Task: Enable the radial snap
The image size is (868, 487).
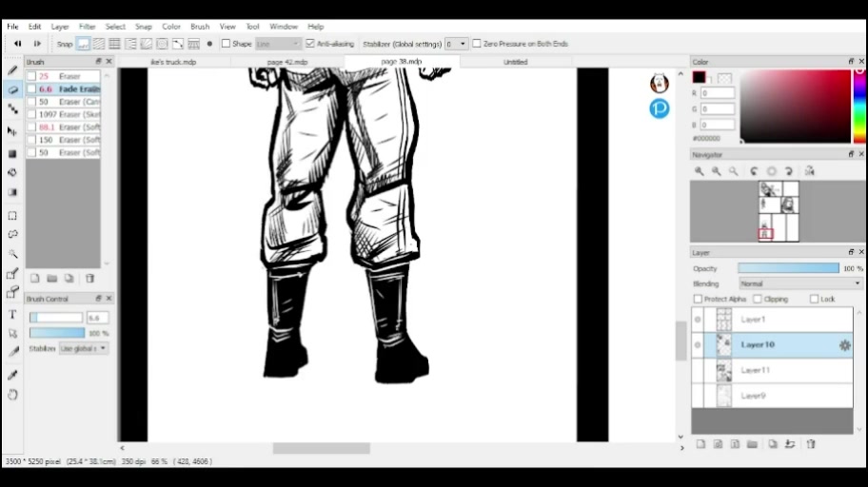Action: pyautogui.click(x=147, y=44)
